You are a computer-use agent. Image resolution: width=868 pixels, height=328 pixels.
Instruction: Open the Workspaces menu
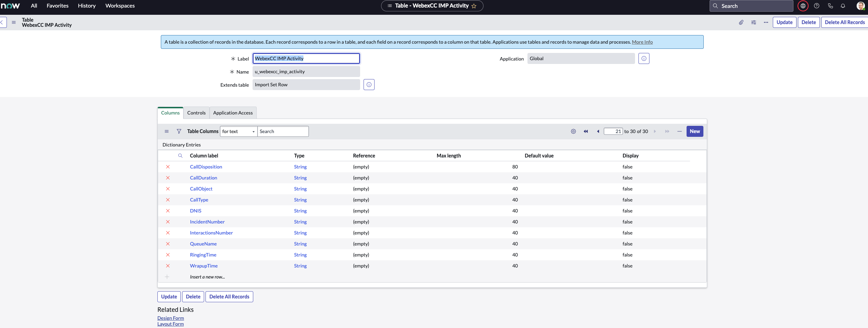pos(120,6)
